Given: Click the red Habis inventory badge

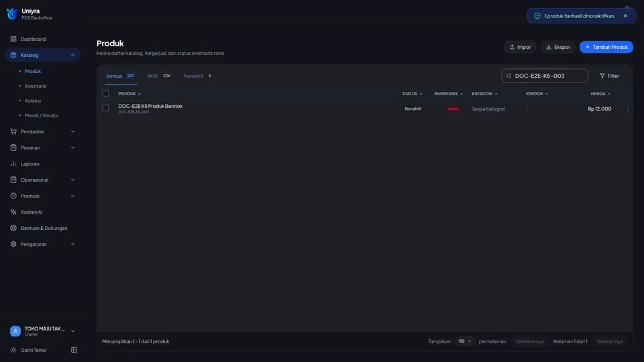Looking at the screenshot, I should click(453, 109).
